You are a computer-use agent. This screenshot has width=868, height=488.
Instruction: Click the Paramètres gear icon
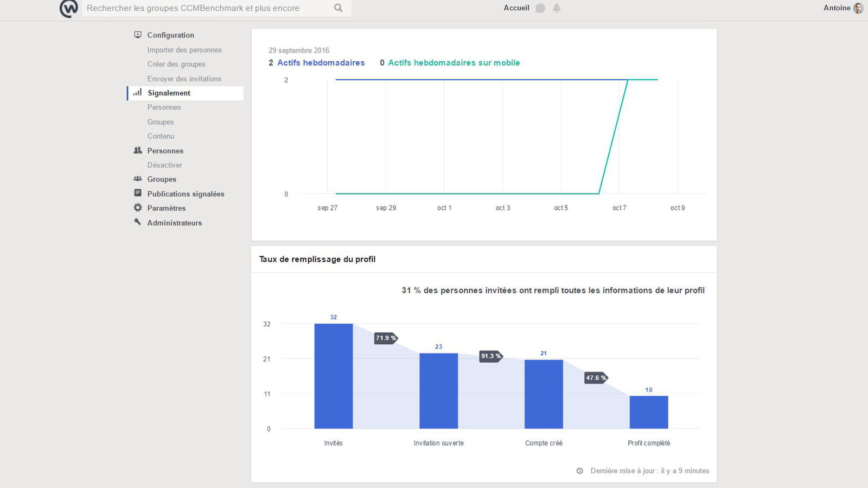click(138, 208)
